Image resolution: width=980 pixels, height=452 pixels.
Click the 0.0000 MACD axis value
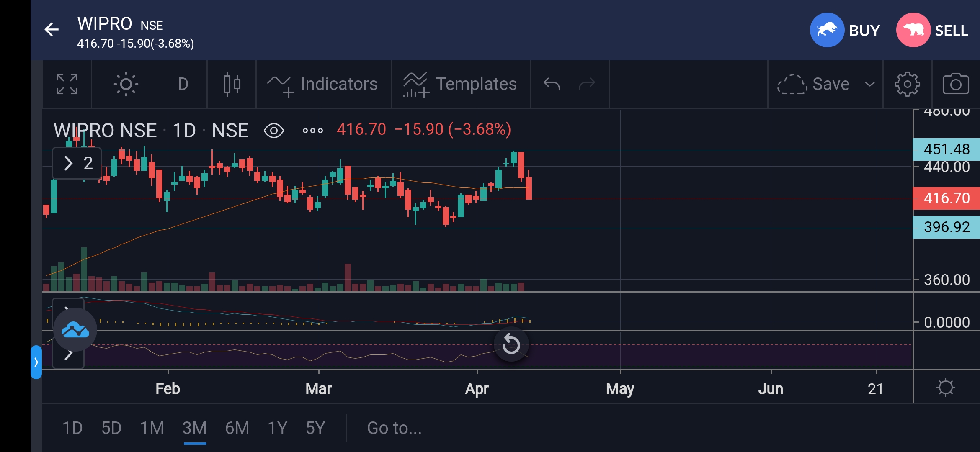(x=946, y=323)
